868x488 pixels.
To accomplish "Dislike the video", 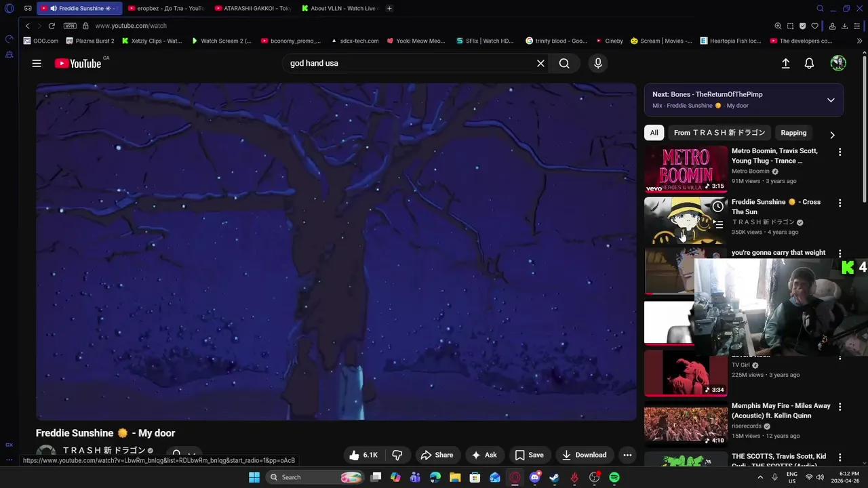I will coord(397,455).
